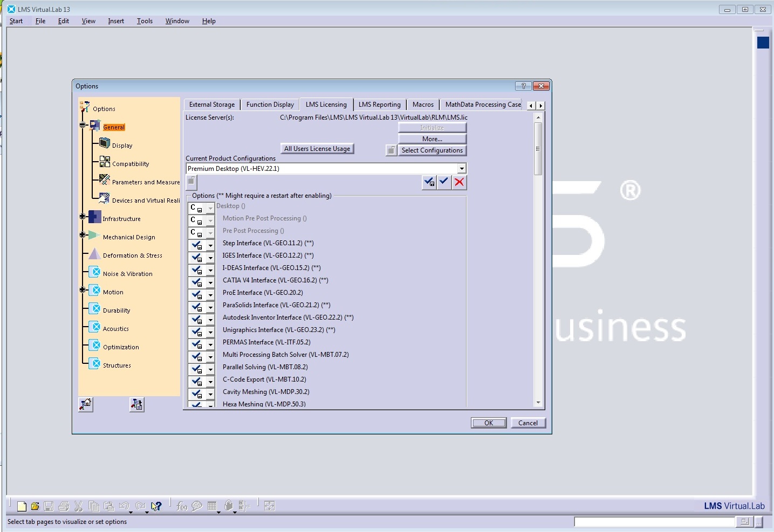Screen dimensions: 774x532
Task: Collapse the General tree node
Action: coord(83,125)
